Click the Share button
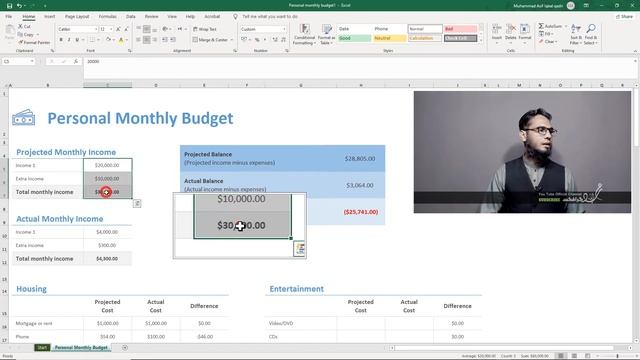The height and width of the screenshot is (360, 640). click(624, 17)
